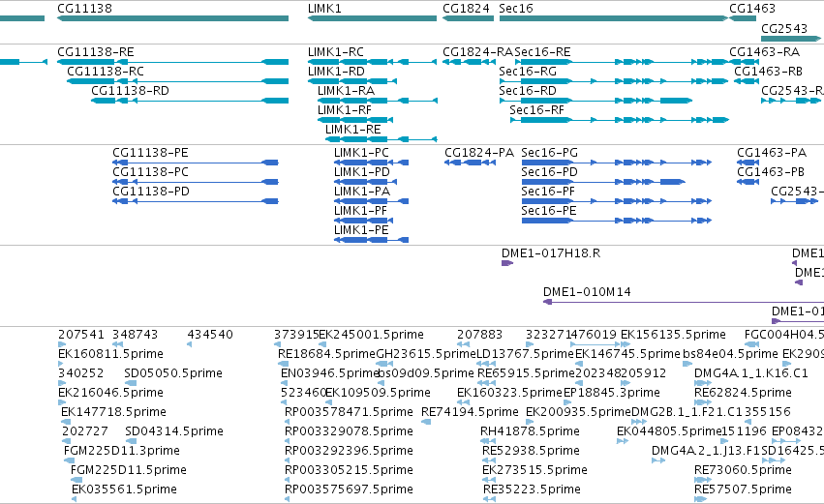Select protein Sec16-PF
Screen dimensions: 824x504
point(617,201)
